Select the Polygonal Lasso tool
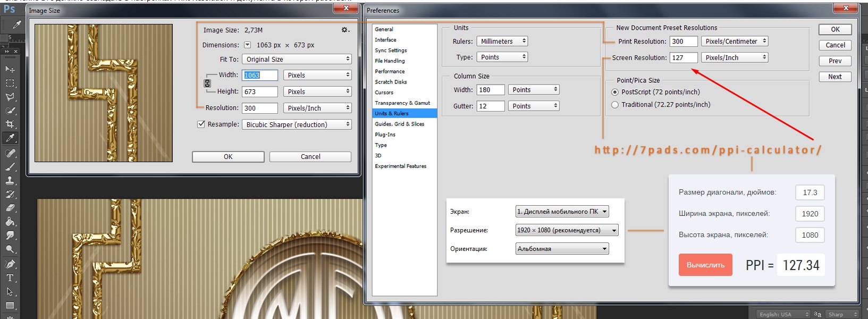The height and width of the screenshot is (319, 868). click(x=10, y=97)
